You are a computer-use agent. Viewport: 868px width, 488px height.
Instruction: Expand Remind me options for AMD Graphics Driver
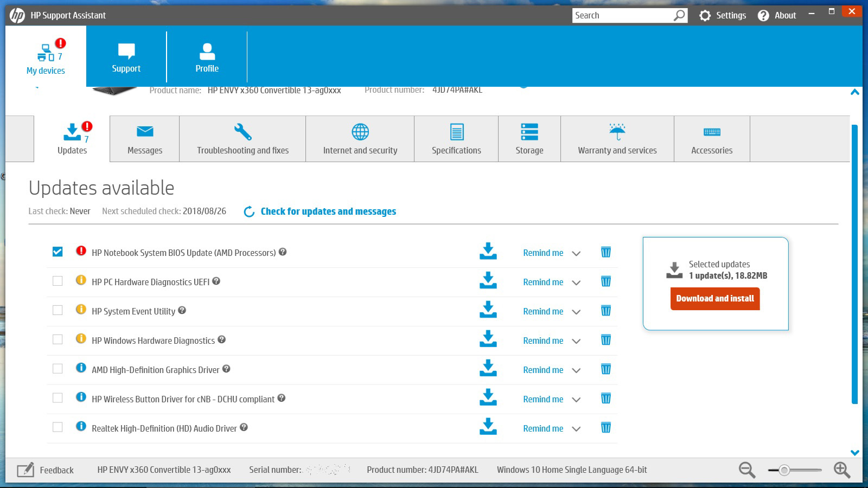pos(576,370)
